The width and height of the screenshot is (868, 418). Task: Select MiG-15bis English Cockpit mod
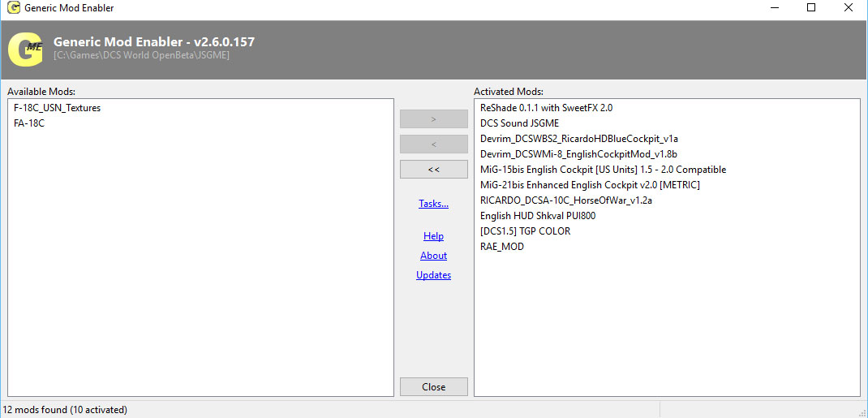point(603,170)
